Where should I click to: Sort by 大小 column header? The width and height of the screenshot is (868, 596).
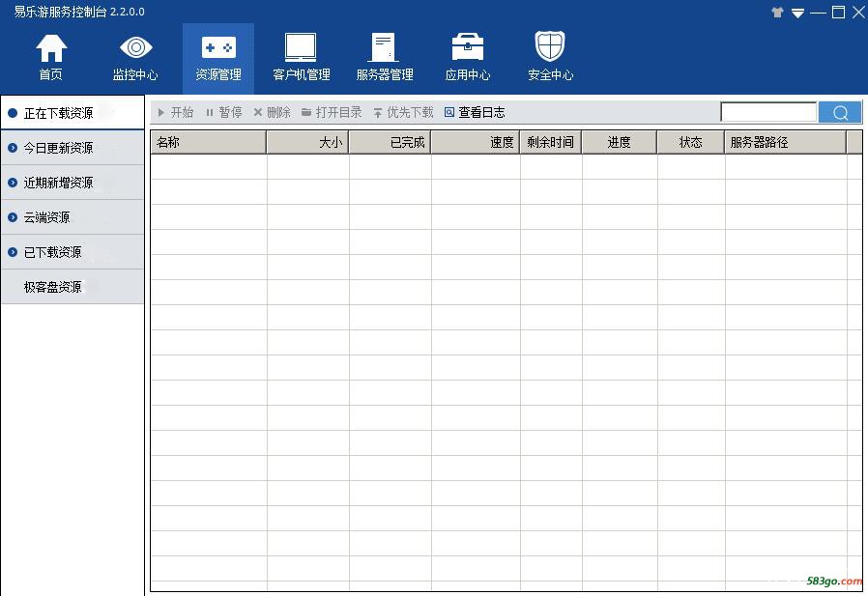coord(307,142)
